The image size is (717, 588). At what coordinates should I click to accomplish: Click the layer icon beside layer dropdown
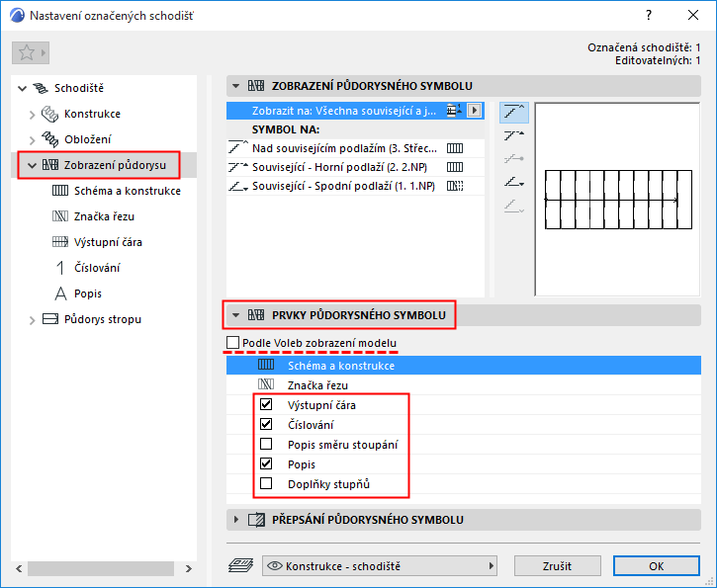(x=241, y=565)
